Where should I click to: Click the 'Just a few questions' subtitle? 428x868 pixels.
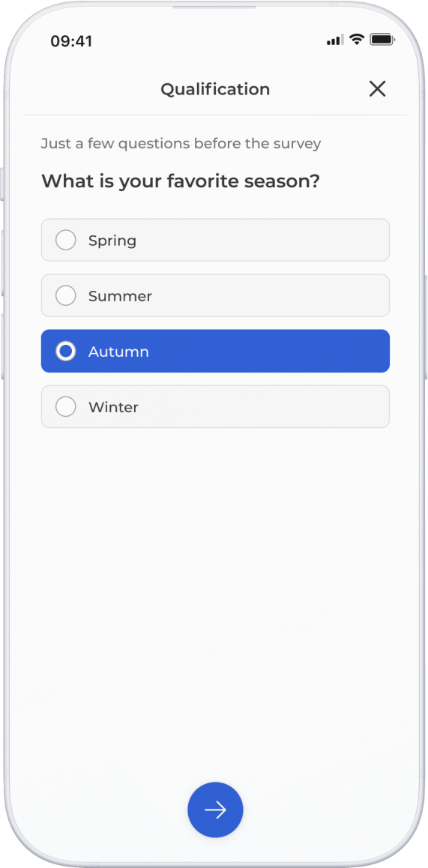point(181,143)
